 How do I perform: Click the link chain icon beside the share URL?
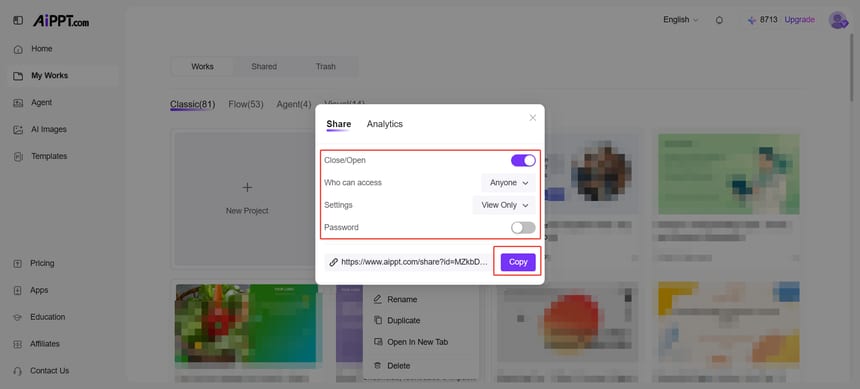click(333, 262)
